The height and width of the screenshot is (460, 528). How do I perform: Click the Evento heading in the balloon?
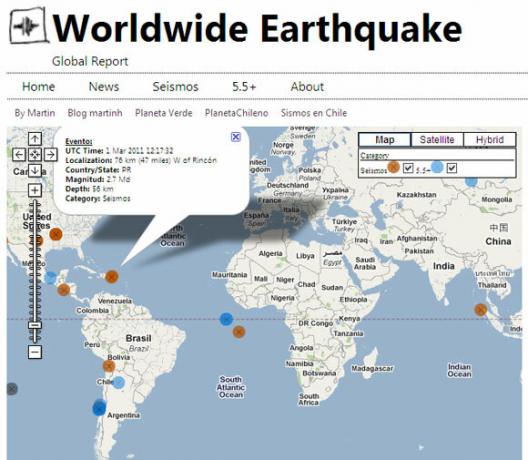[x=78, y=141]
